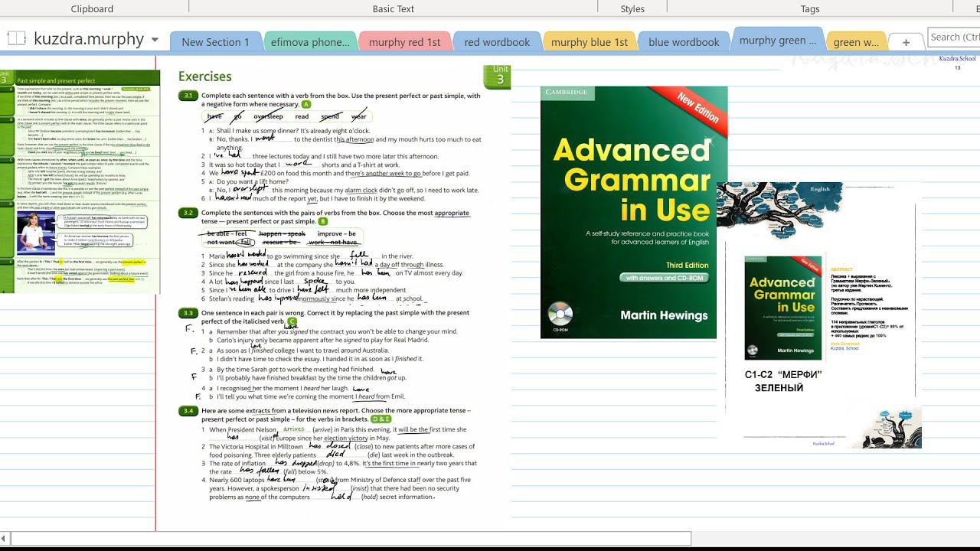The image size is (980, 551).
Task: Switch to the blue wordbook section tab
Action: 684,42
